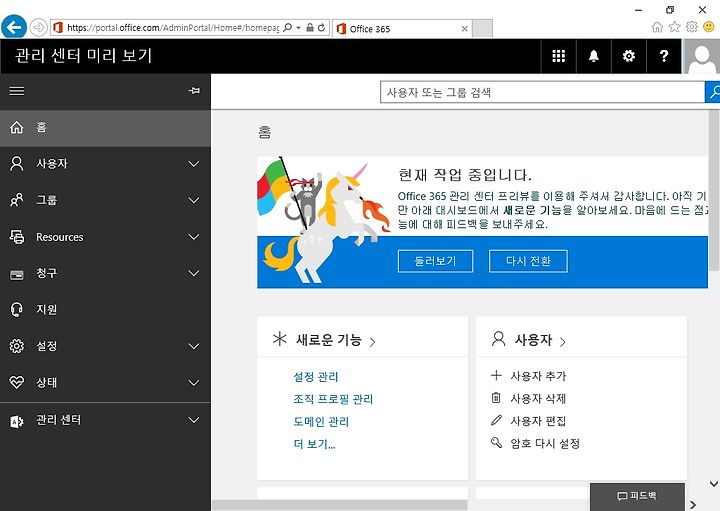Open the address bar search dropdown arrow
The height and width of the screenshot is (511, 720).
click(x=298, y=28)
